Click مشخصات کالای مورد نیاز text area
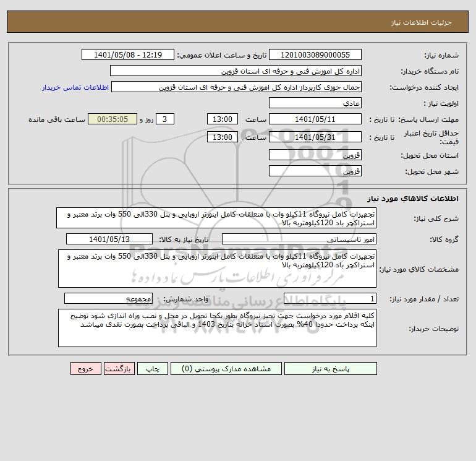476x461 pixels. click(x=217, y=269)
